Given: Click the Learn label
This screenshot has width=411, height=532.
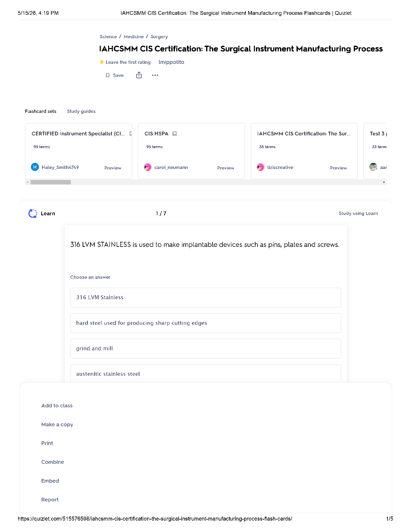Looking at the screenshot, I should (x=48, y=214).
